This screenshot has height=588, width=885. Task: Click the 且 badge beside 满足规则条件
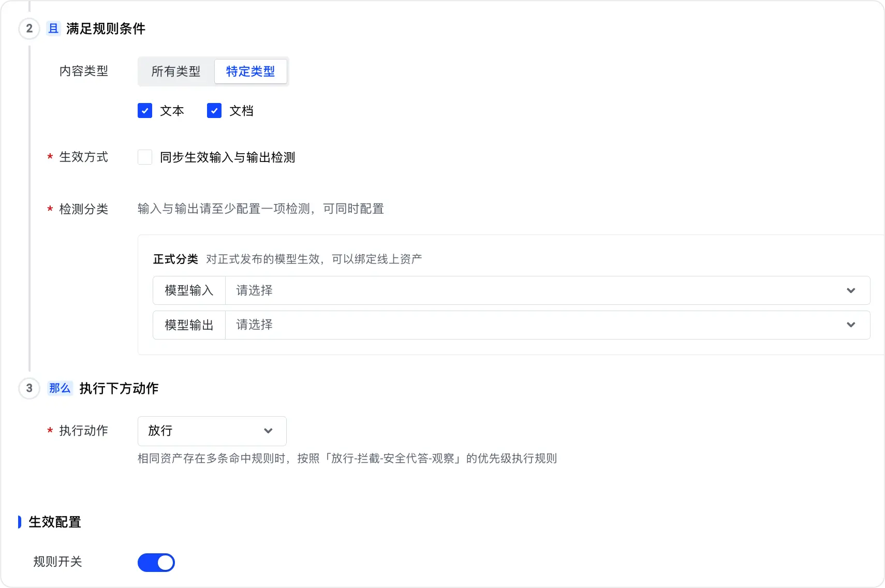coord(54,28)
